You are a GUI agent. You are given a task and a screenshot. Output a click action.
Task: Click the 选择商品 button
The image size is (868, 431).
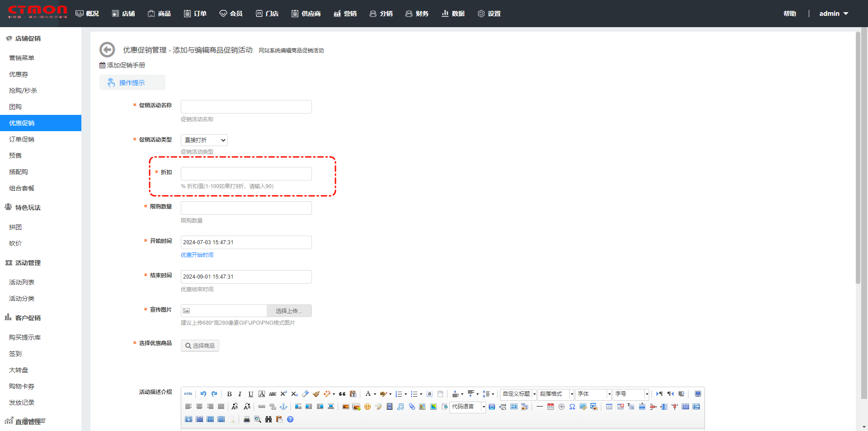point(200,346)
